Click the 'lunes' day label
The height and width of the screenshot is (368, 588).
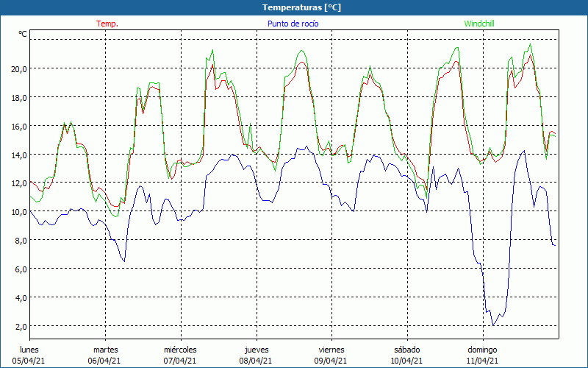(29, 350)
